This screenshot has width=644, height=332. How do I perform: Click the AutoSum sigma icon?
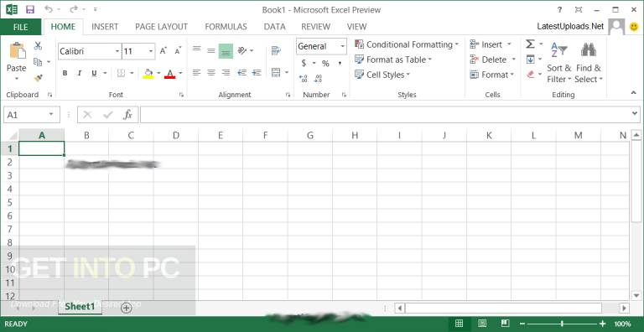[530, 44]
